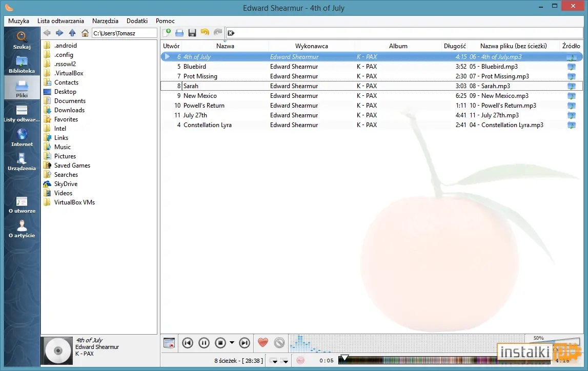Open the Szukaj search panel
Screen dimensions: 588x371
[x=22, y=40]
